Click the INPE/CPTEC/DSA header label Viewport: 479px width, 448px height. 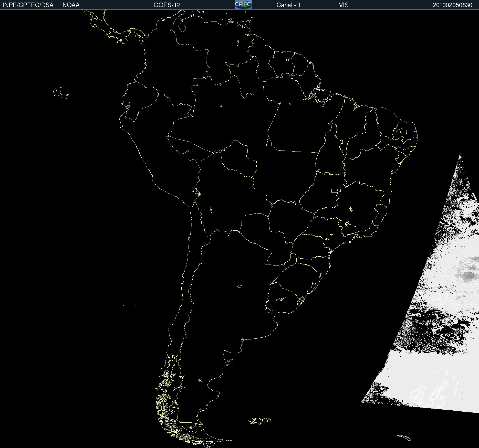click(x=28, y=5)
